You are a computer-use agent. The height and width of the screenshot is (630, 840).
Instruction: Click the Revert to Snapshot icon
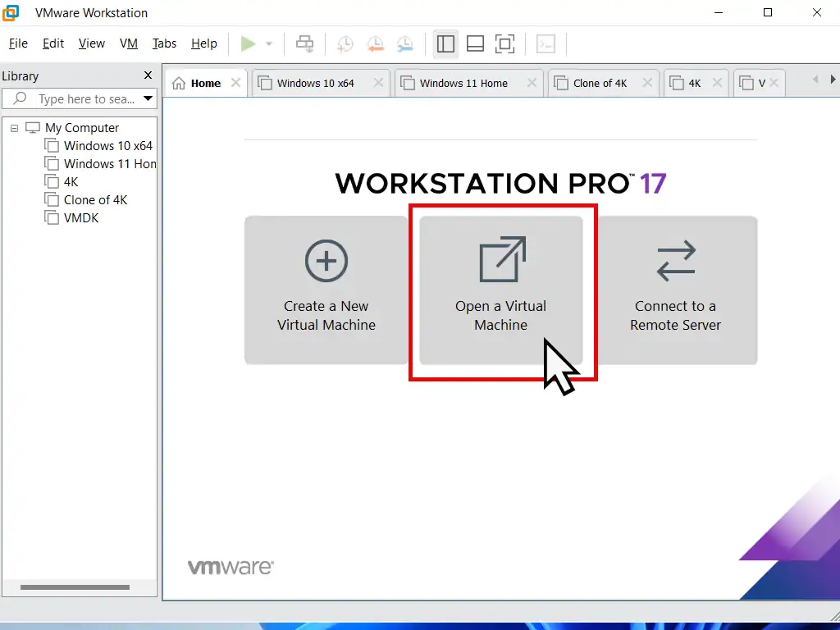[375, 44]
